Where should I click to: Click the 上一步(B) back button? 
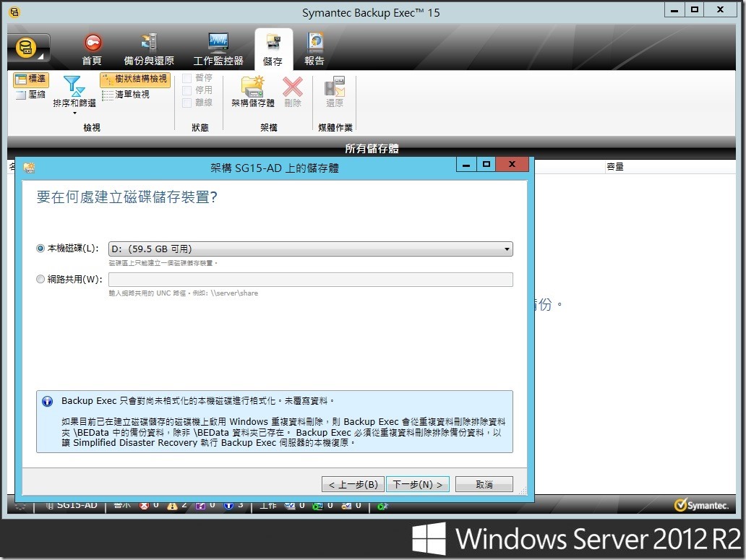pos(353,484)
